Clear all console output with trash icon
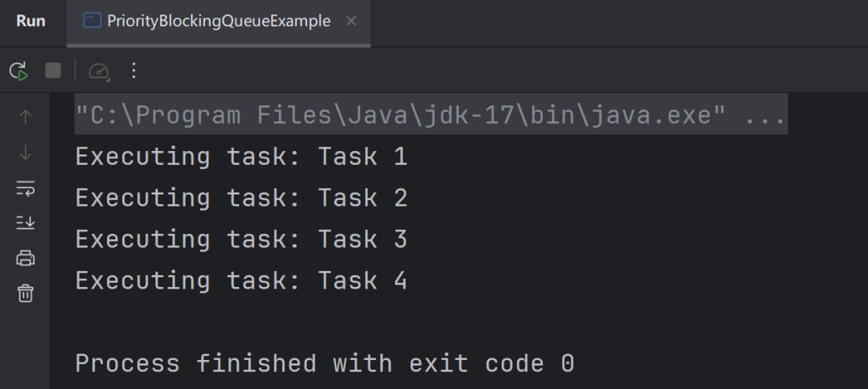868x389 pixels. (x=26, y=293)
